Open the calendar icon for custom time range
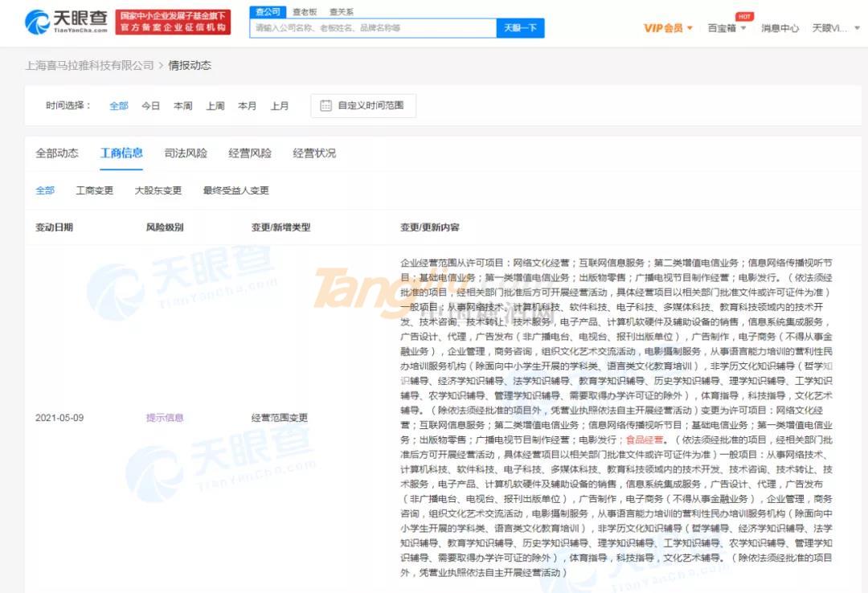Image resolution: width=868 pixels, height=593 pixels. coord(325,105)
